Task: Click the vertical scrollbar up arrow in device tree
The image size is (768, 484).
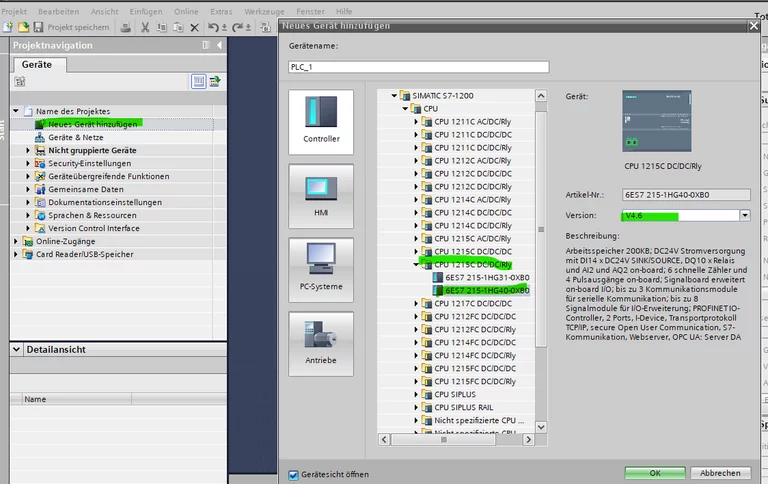Action: point(541,96)
